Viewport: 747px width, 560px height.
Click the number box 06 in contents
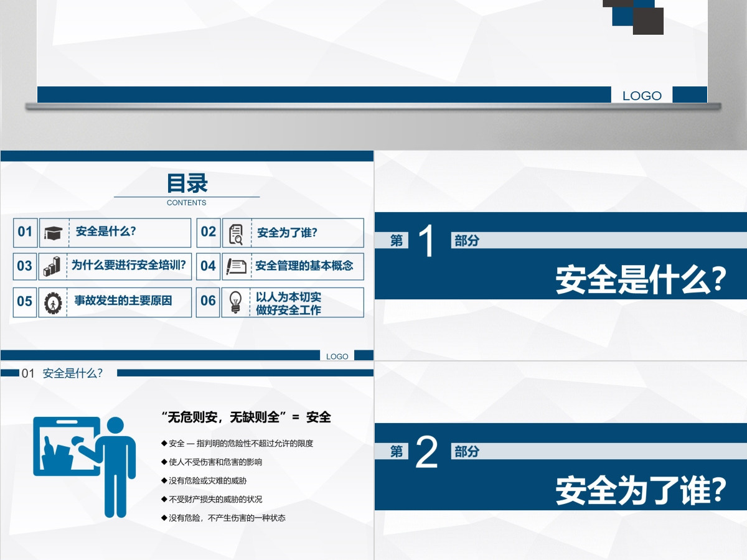[x=209, y=302]
